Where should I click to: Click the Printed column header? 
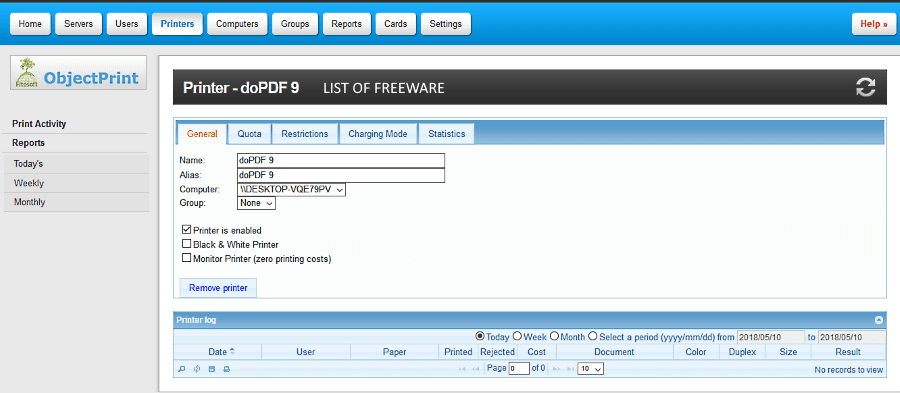click(x=458, y=352)
